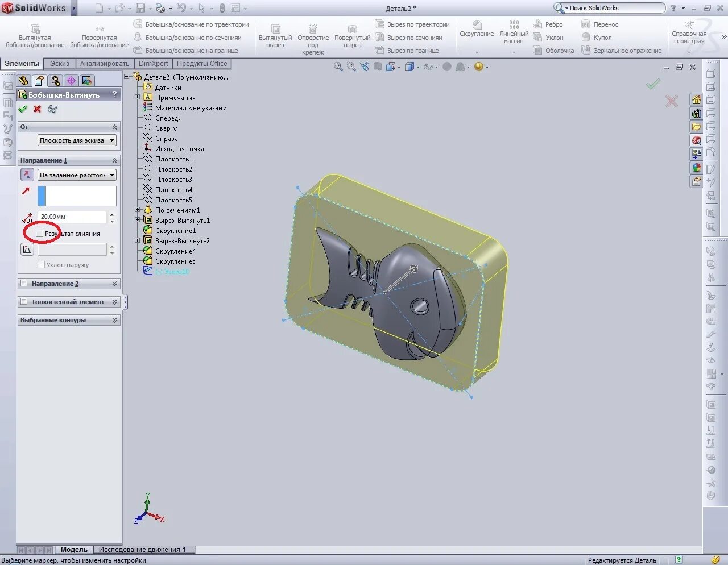Click the Zoom to fit icon
This screenshot has height=565, width=728.
[338, 67]
